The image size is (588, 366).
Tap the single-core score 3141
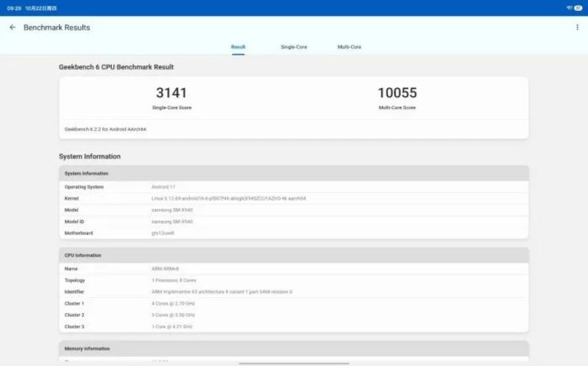(171, 93)
